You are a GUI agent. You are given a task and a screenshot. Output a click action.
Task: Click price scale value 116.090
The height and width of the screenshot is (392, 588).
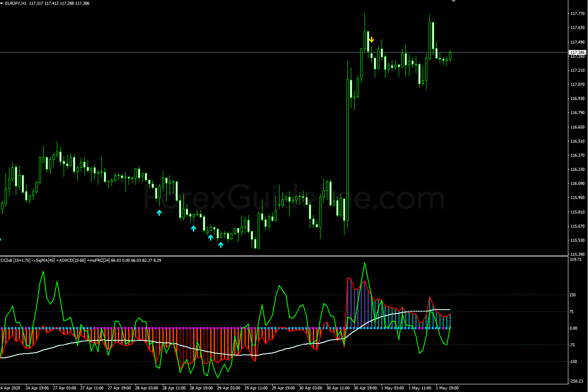(x=577, y=184)
